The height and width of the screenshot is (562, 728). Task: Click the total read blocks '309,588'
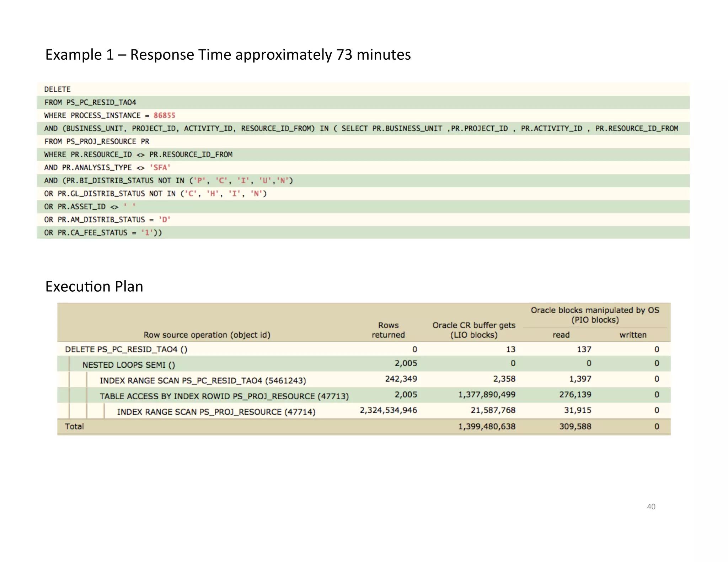coord(575,426)
